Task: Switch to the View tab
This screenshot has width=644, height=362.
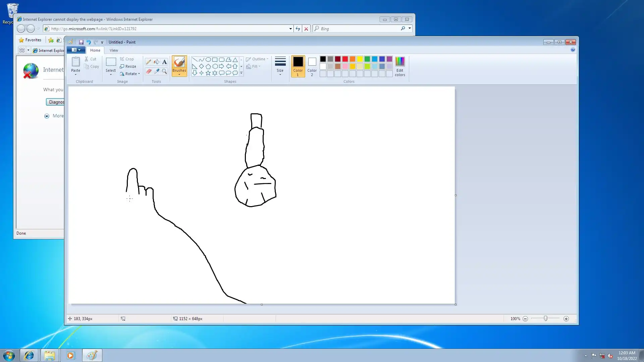Action: pyautogui.click(x=114, y=50)
